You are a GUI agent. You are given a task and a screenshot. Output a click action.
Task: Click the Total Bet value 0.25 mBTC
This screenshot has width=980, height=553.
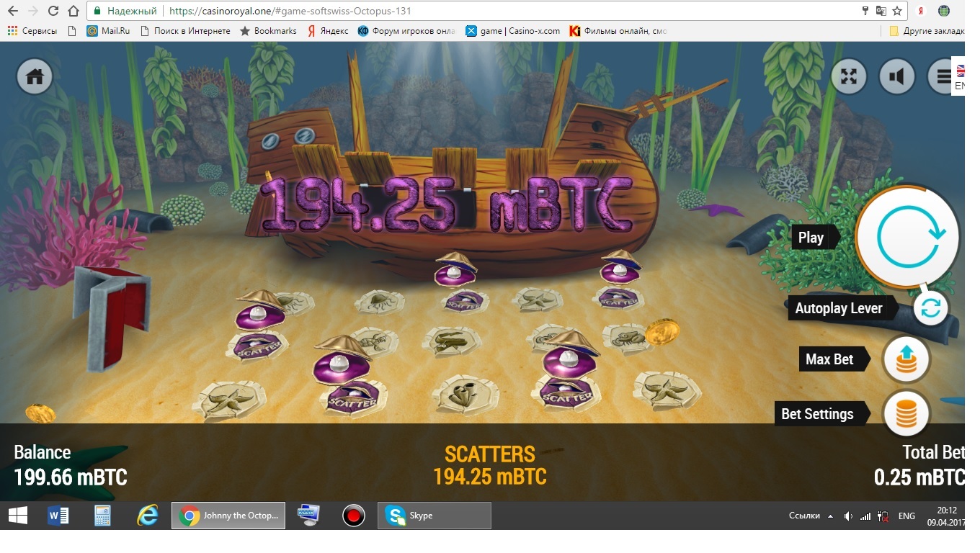pyautogui.click(x=919, y=477)
